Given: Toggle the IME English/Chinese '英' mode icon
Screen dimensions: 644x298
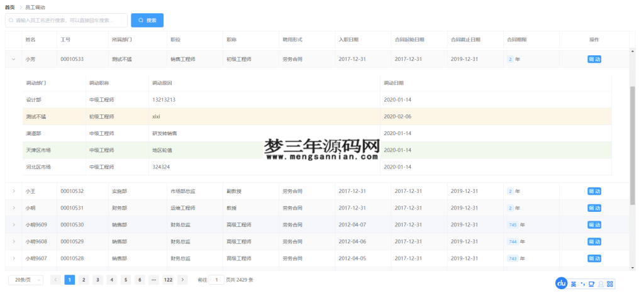Looking at the screenshot, I should tap(574, 284).
